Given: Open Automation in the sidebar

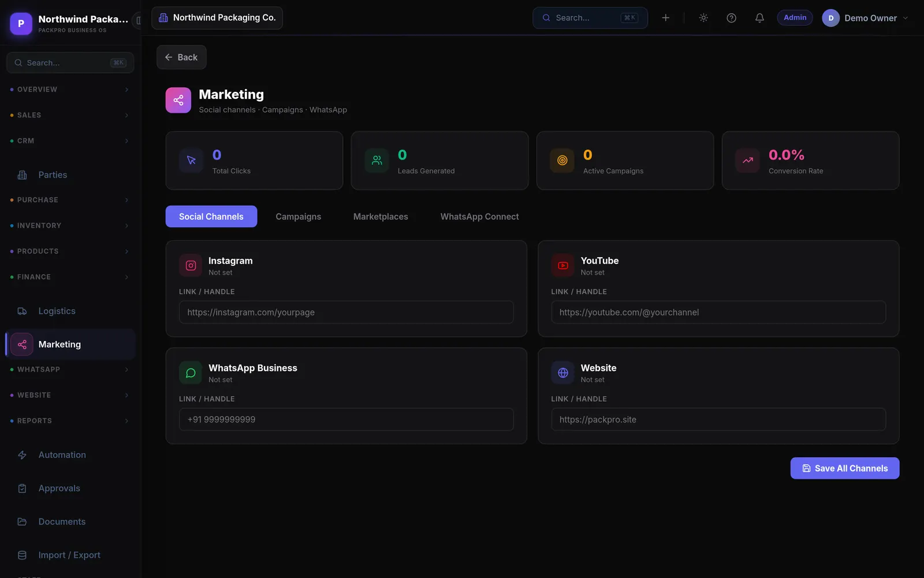Looking at the screenshot, I should [x=70, y=455].
